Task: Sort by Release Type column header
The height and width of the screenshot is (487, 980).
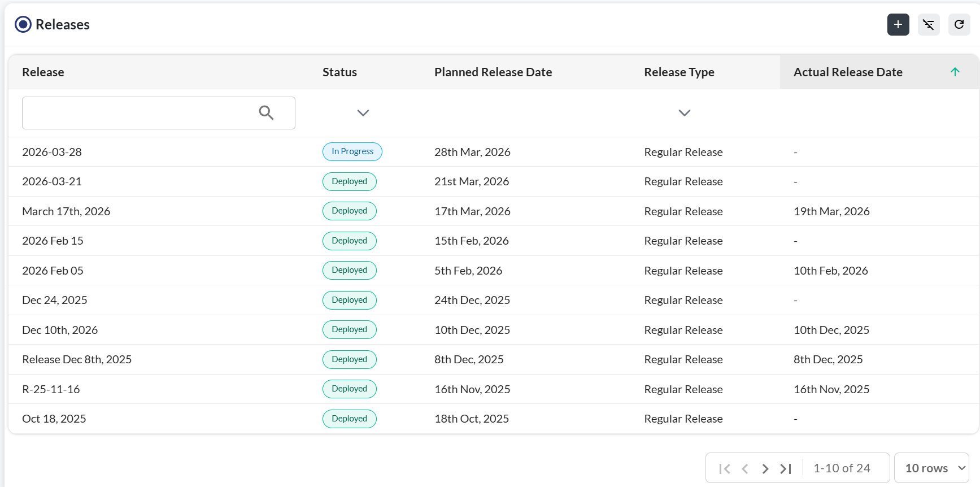Action: 679,72
